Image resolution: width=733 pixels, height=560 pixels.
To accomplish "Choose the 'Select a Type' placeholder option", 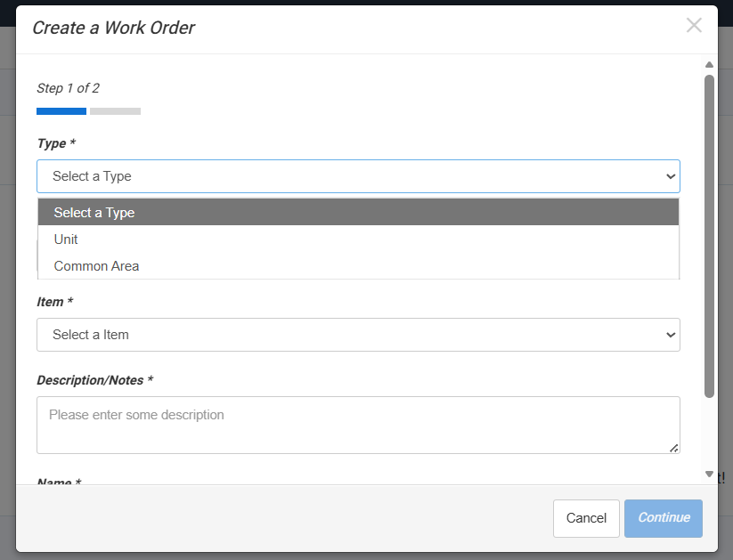I will point(358,212).
